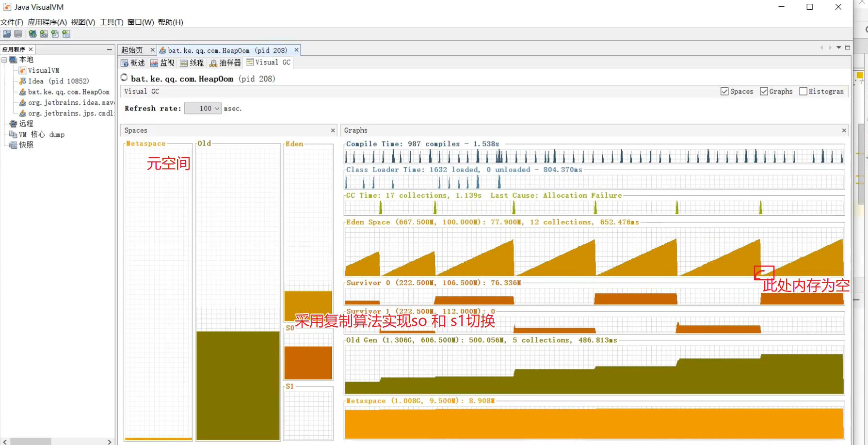868x445 pixels.
Task: Click the Add Application Snapshot toolbar icon
Action: (x=66, y=34)
